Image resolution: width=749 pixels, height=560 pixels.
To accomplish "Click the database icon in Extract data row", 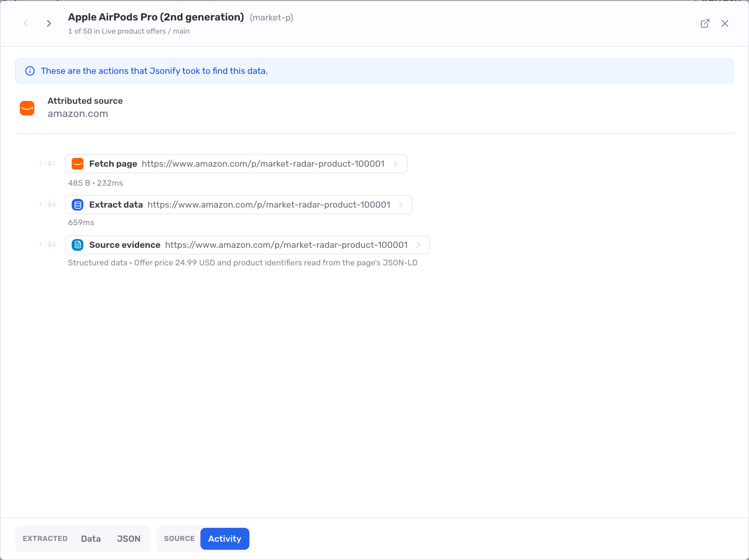I will pos(78,205).
